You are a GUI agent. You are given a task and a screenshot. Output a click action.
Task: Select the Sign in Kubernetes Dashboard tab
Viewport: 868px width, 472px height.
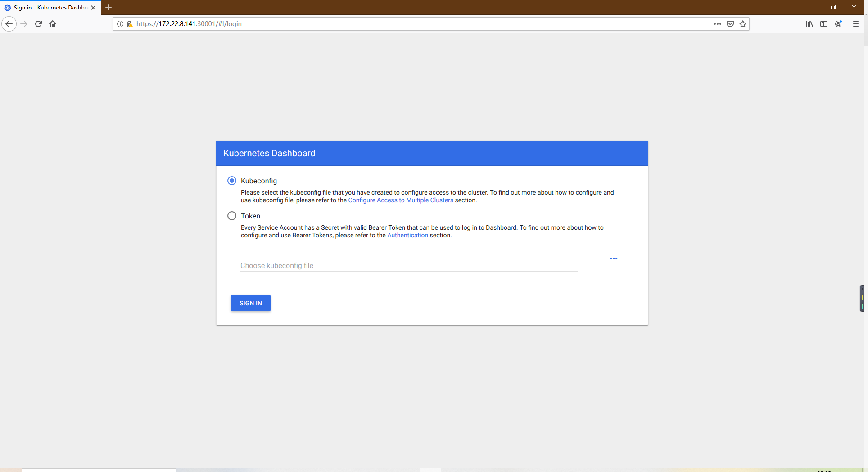pyautogui.click(x=50, y=8)
